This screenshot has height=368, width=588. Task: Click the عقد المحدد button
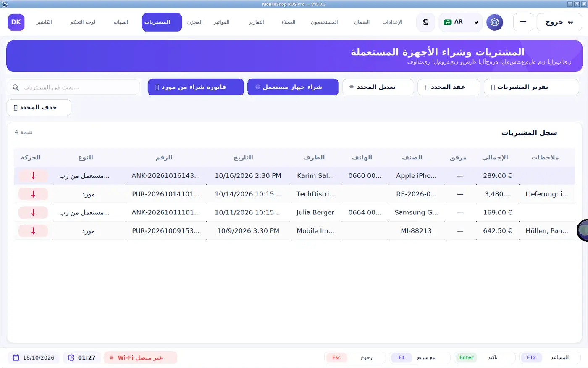449,87
